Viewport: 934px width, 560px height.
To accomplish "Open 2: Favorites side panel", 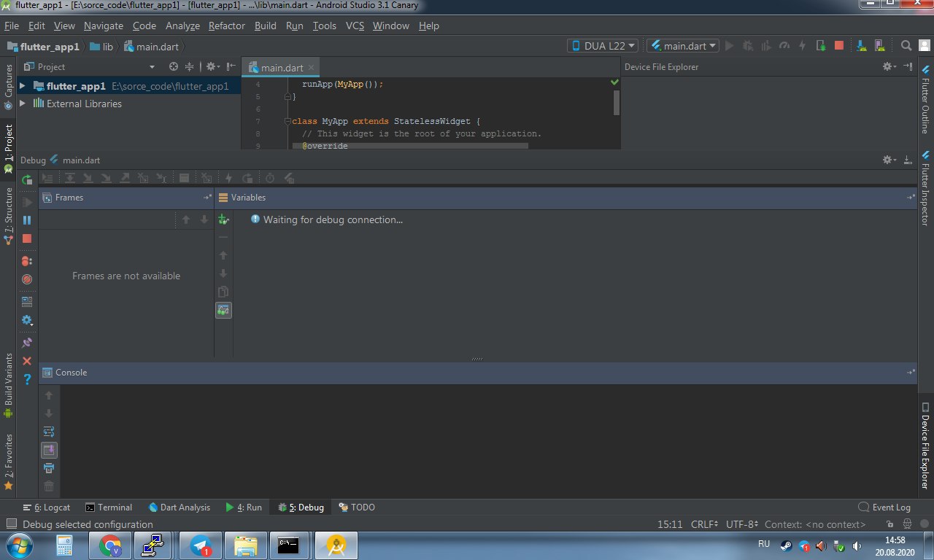I will [8, 461].
